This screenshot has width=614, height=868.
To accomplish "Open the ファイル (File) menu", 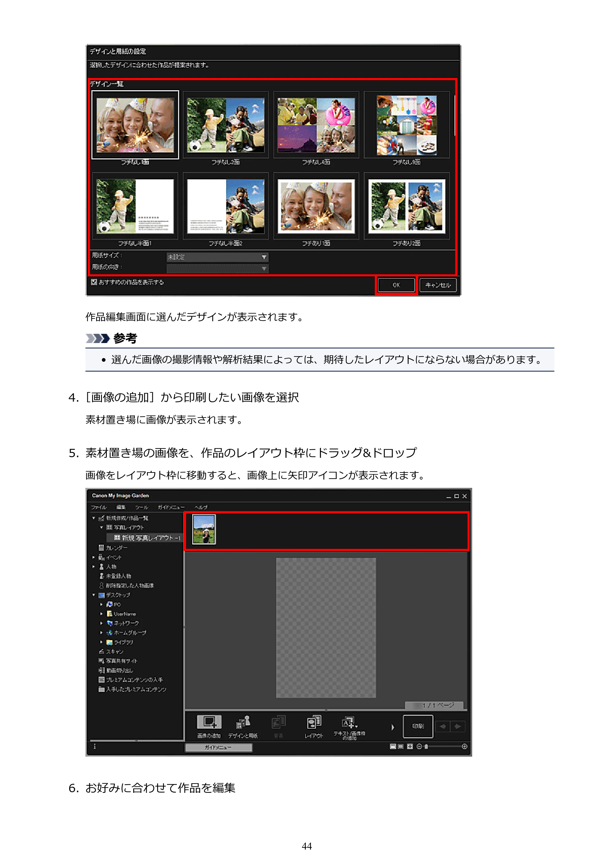I will 99,507.
